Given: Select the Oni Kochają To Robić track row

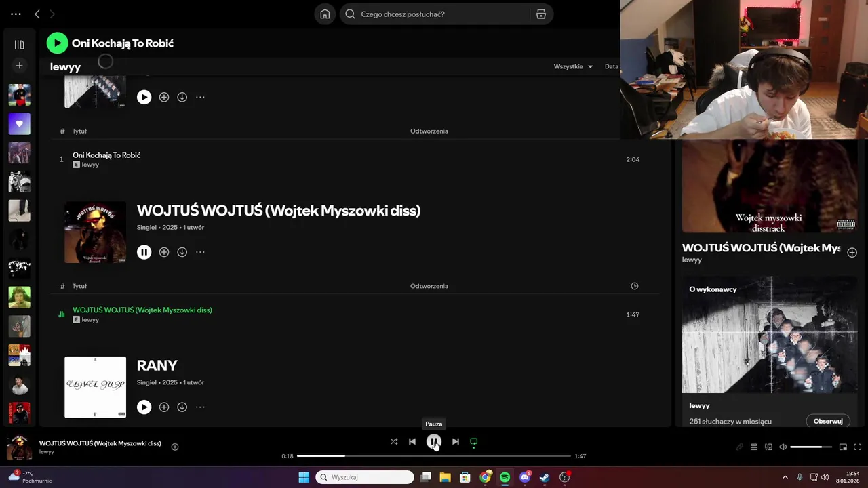Looking at the screenshot, I should pos(356,160).
